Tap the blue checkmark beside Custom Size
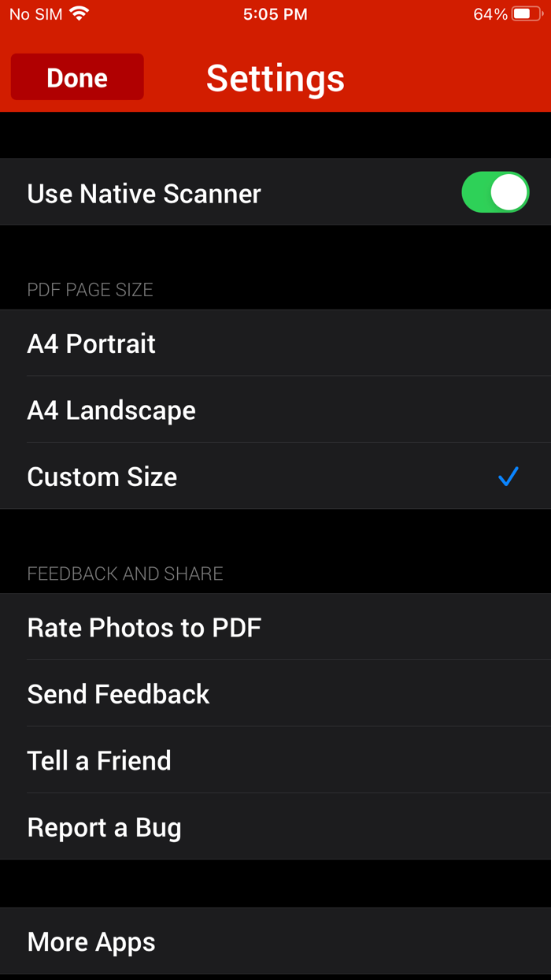 [x=508, y=476]
